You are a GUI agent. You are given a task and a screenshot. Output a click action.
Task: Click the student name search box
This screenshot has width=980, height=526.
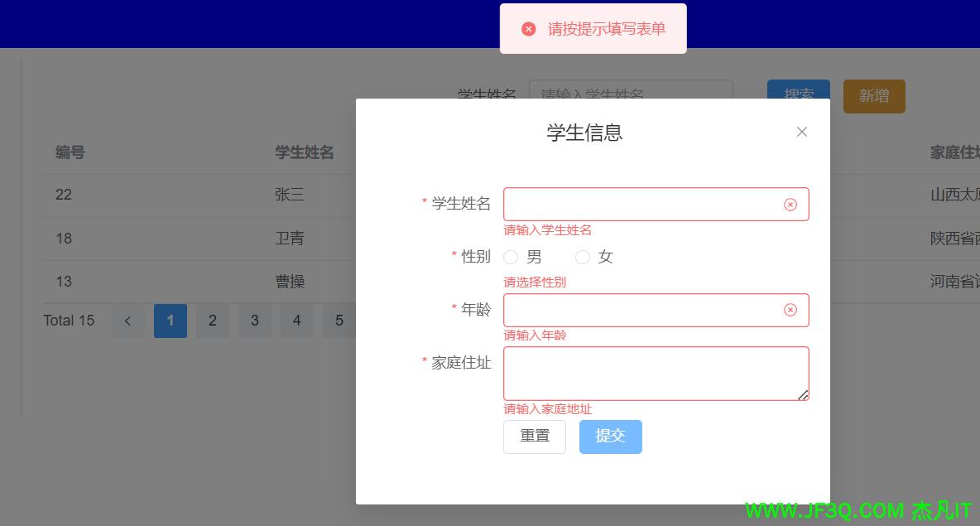tap(630, 89)
